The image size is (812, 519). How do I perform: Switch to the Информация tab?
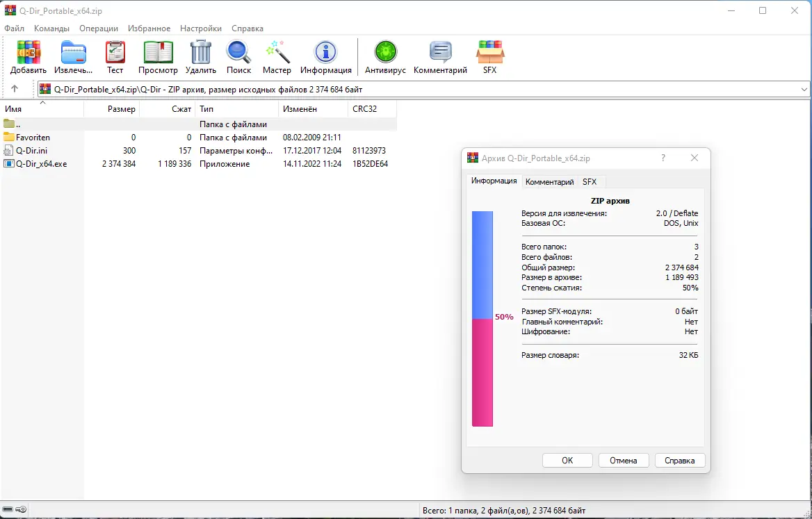[x=494, y=181]
